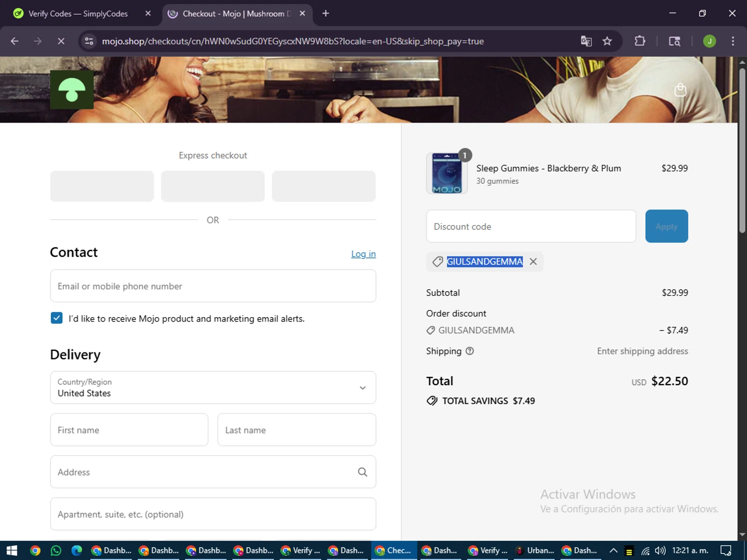Click the Email or mobile phone number field
Image resolution: width=747 pixels, height=560 pixels.
[213, 286]
